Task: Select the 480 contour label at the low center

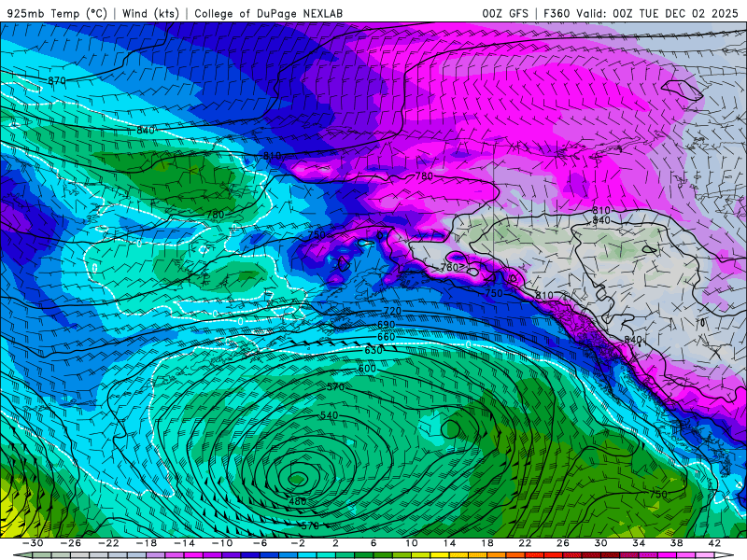Action: (298, 501)
